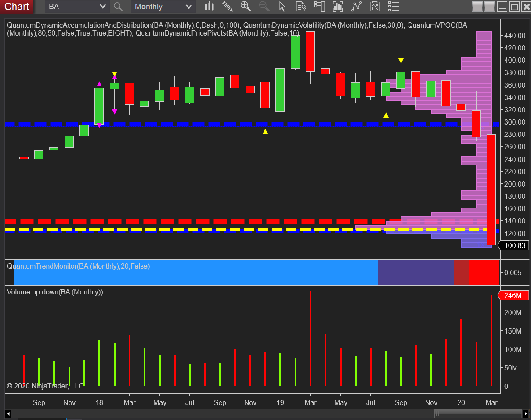
Task: Maximize the chart window
Action: (513, 7)
